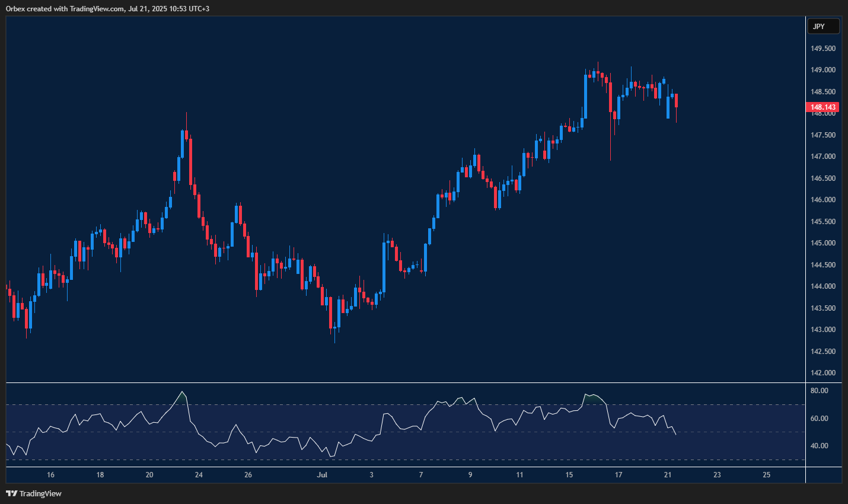Click the date 21 on time axis
848x504 pixels.
click(667, 475)
